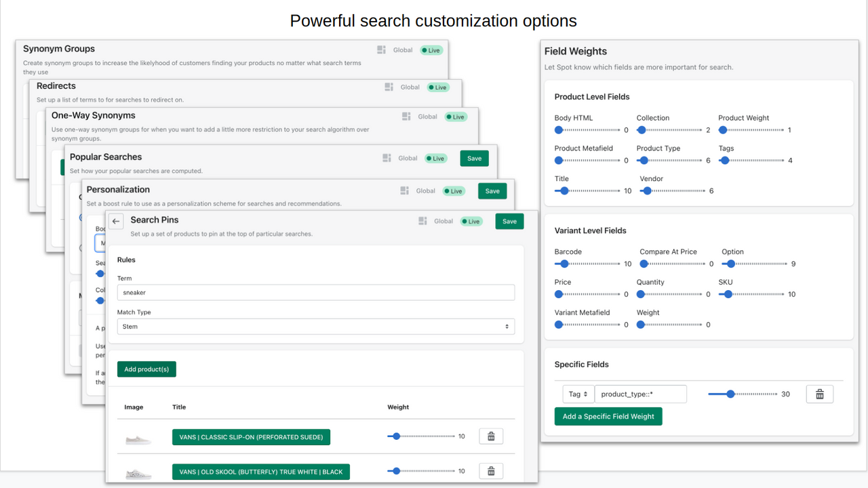Click the VANS Old Skool shoe thumbnail

click(138, 473)
